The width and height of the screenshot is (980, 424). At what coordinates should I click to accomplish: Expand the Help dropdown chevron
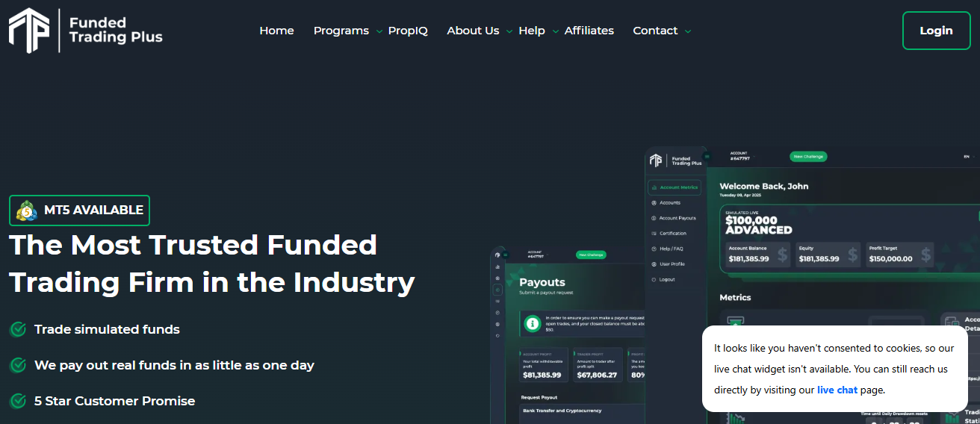tap(555, 31)
